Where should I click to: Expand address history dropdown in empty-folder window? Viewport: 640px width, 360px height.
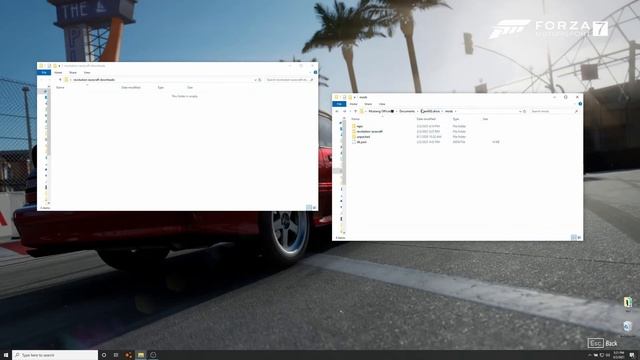coord(256,80)
